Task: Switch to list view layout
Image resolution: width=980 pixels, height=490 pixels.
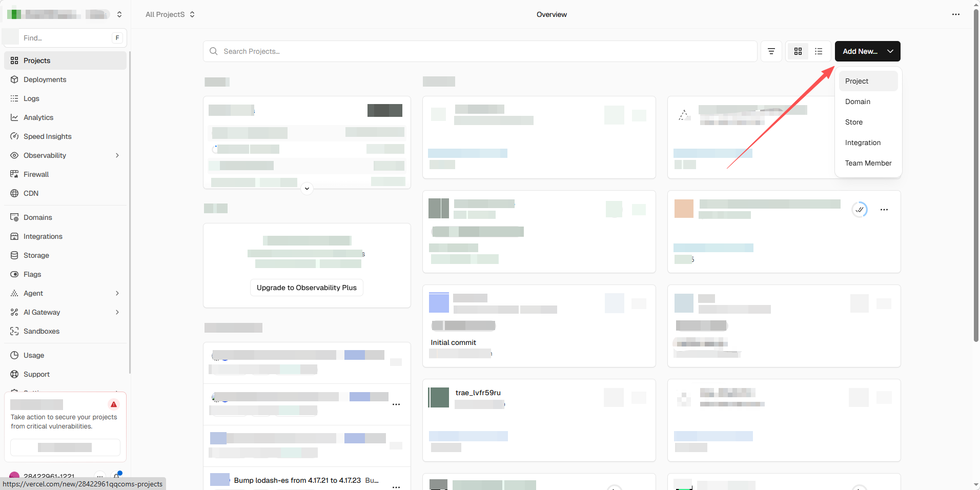Action: tap(819, 51)
